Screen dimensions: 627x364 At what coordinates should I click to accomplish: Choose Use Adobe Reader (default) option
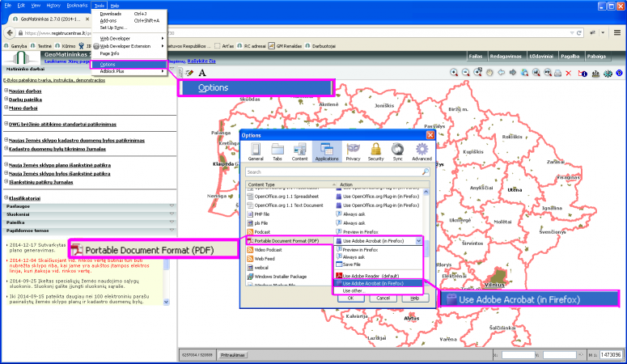(378, 276)
